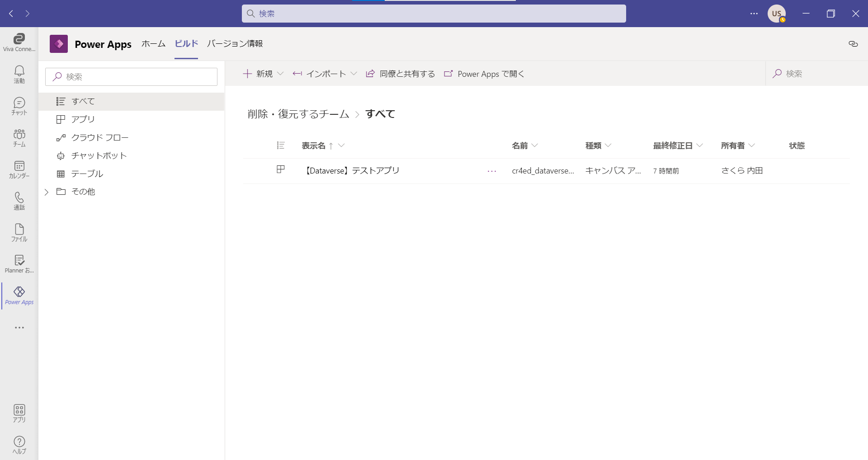This screenshot has width=868, height=460.
Task: Open the Calls (通話) phone icon
Action: point(19,201)
